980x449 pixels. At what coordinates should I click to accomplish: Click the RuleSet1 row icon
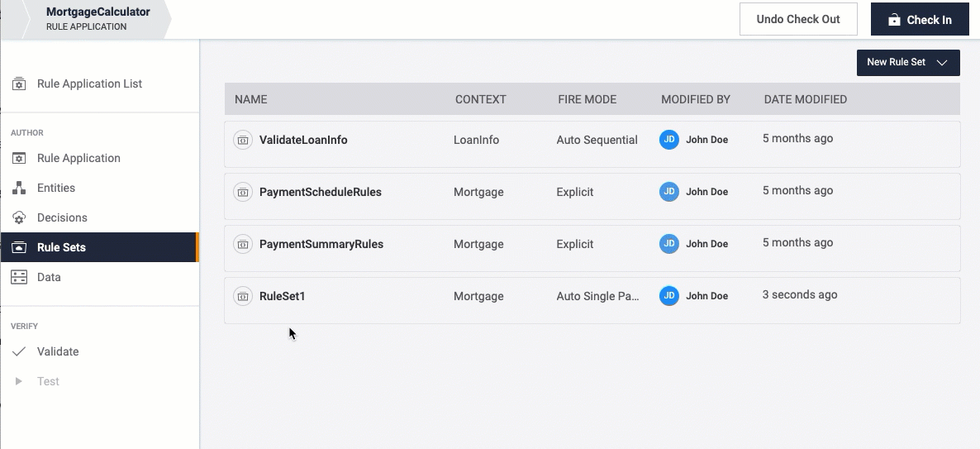click(x=242, y=297)
